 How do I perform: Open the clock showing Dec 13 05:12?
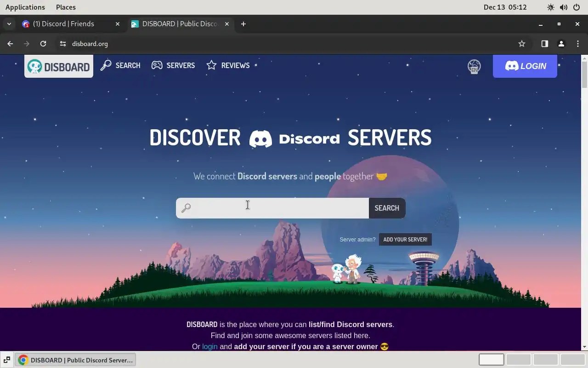click(x=505, y=7)
